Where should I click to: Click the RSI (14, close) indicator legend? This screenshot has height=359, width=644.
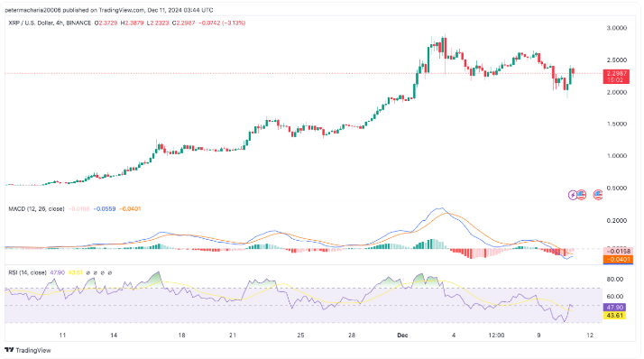27,272
